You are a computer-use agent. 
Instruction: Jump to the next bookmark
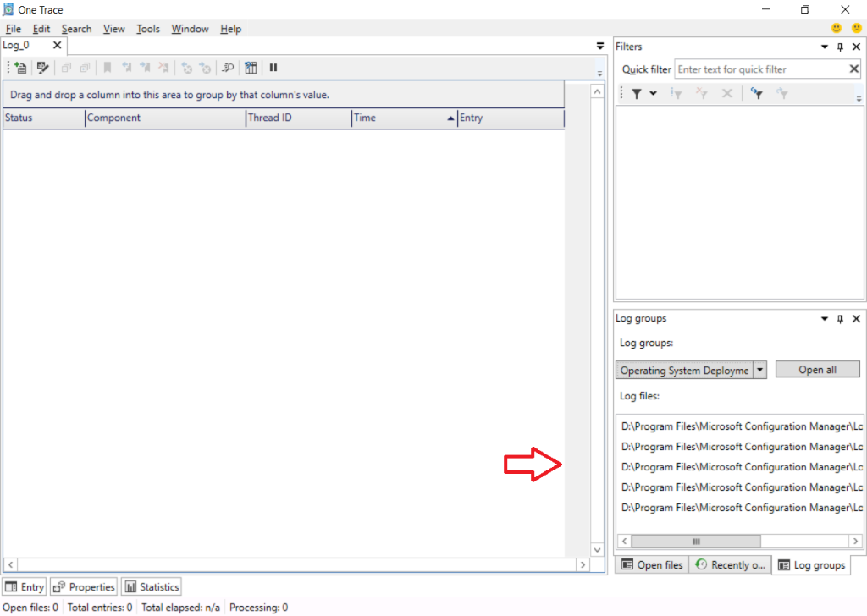pyautogui.click(x=146, y=68)
